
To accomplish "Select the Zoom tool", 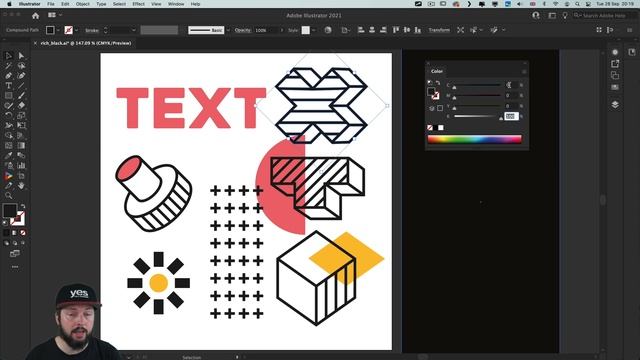I will tap(9, 196).
